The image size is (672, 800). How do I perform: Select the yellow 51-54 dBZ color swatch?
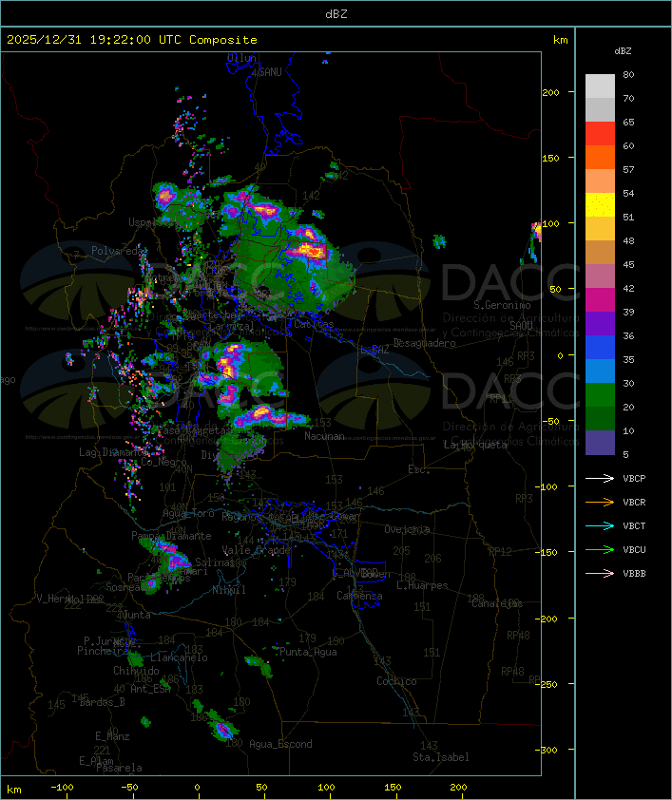click(x=600, y=205)
